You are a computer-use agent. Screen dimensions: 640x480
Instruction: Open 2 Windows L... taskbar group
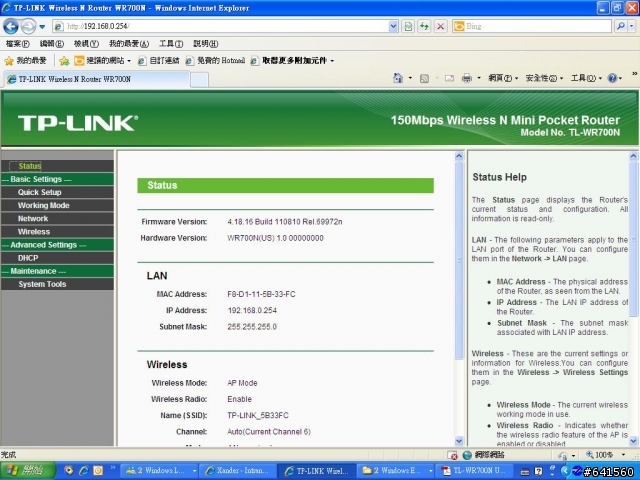tap(160, 471)
